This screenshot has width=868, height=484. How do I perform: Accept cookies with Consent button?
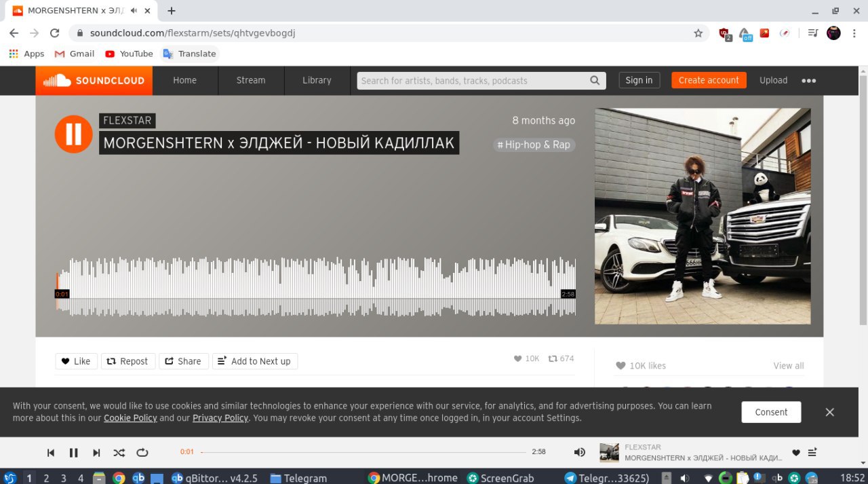(x=771, y=412)
